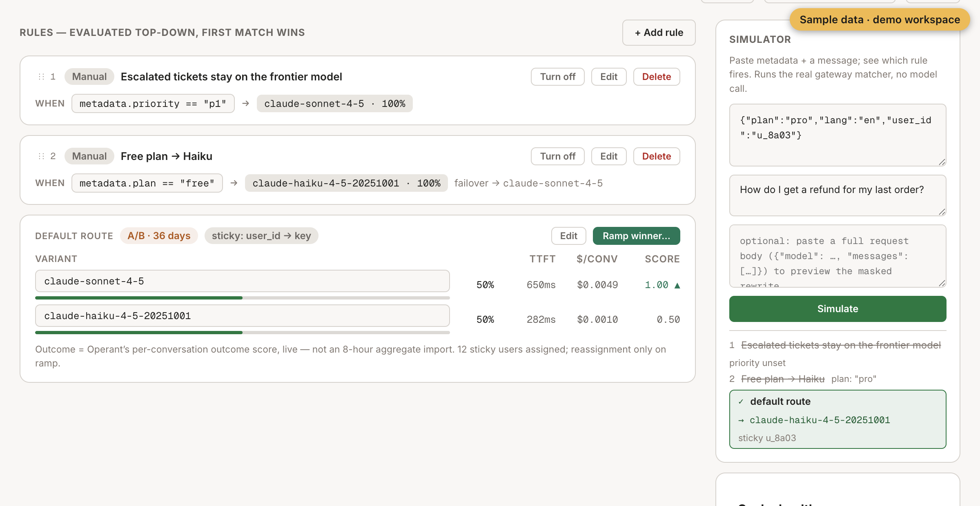Click the DEFAULT ROUTE label
Image resolution: width=980 pixels, height=506 pixels.
click(74, 236)
